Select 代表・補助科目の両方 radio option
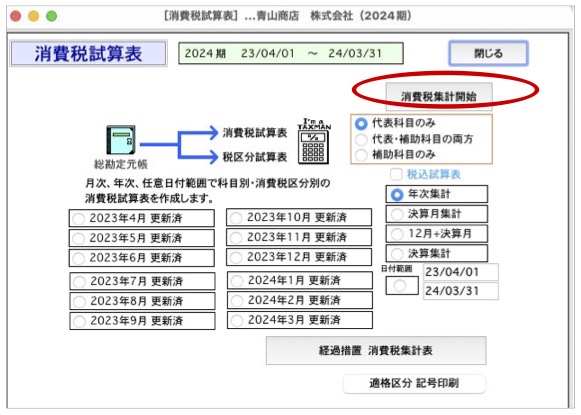 coord(361,139)
